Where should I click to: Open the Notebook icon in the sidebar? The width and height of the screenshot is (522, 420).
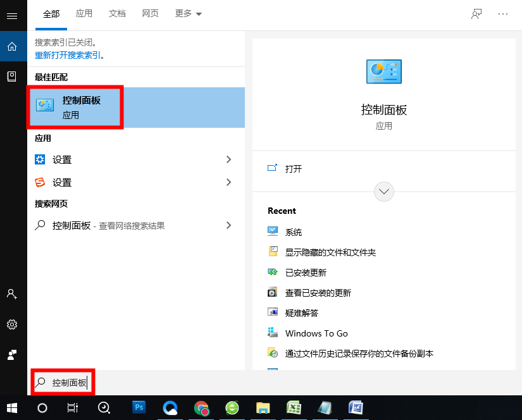click(x=11, y=77)
